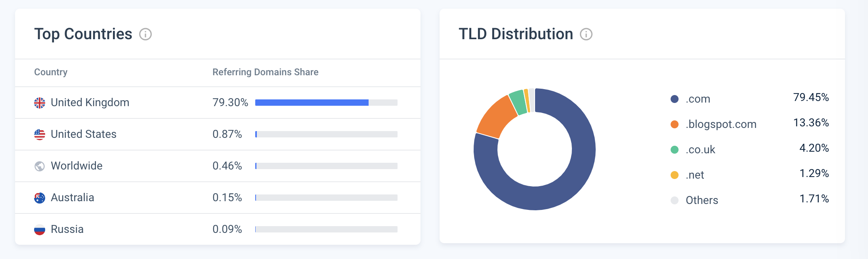Click the Russia flag icon
The width and height of the screenshot is (868, 259).
tap(40, 230)
